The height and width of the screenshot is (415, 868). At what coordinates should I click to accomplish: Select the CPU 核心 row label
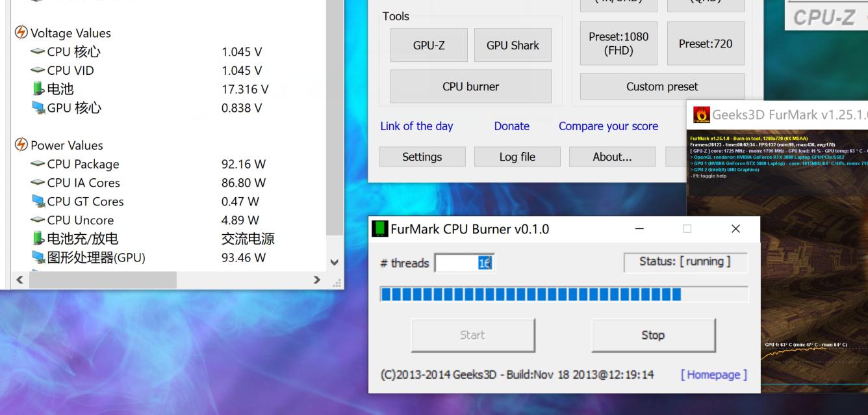(74, 52)
